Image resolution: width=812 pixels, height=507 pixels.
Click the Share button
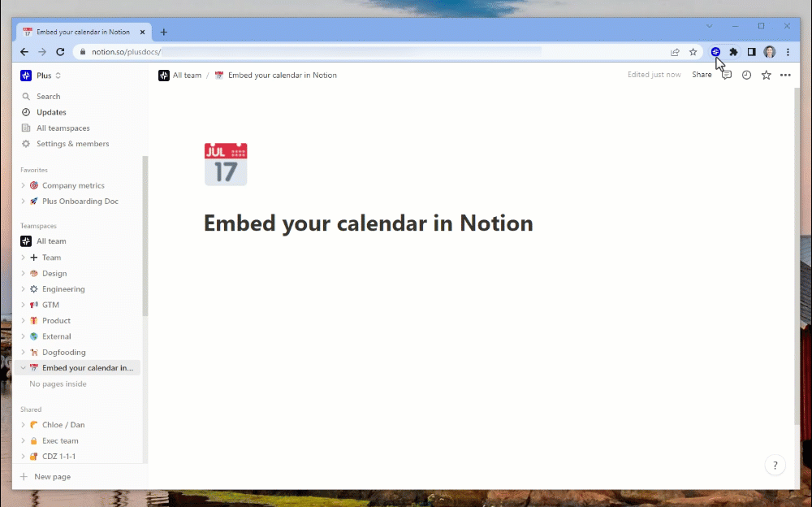(701, 74)
